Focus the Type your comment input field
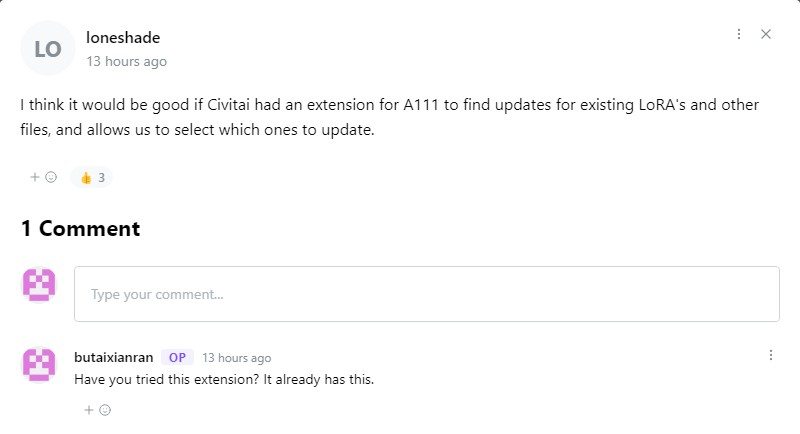Image resolution: width=800 pixels, height=434 pixels. 426,294
